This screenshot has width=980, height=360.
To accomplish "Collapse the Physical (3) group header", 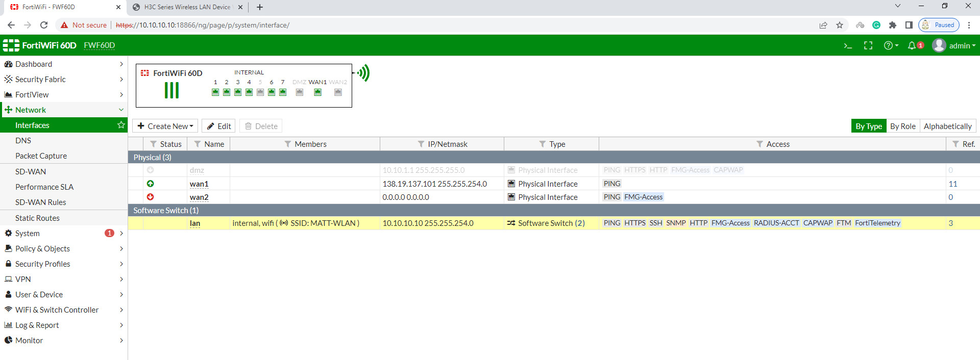I will pos(554,157).
